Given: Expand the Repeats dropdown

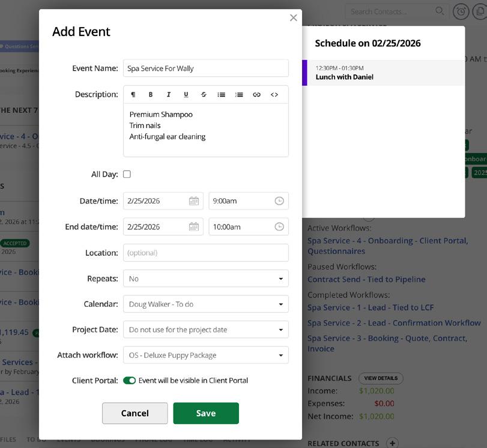Looking at the screenshot, I should (x=205, y=279).
